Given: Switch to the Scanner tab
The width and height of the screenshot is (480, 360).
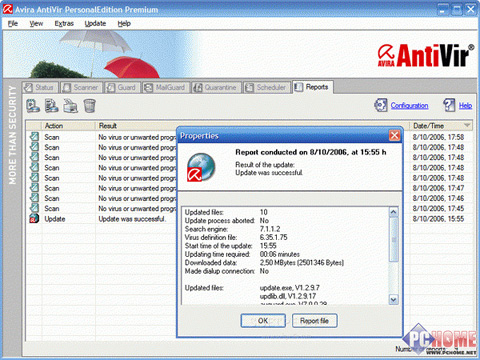Looking at the screenshot, I should pos(82,87).
